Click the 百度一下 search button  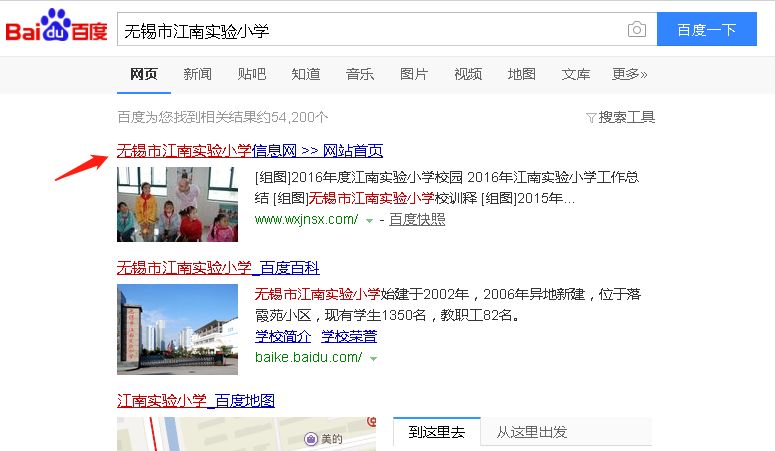pyautogui.click(x=707, y=30)
